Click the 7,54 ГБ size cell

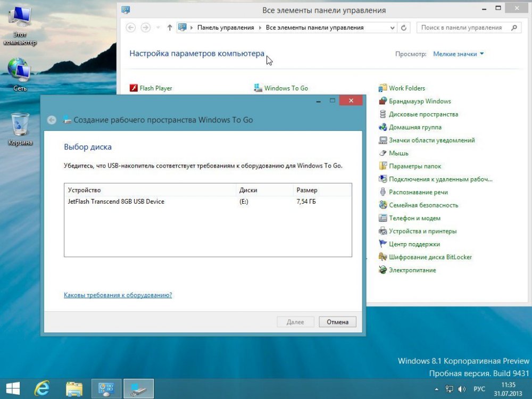306,202
